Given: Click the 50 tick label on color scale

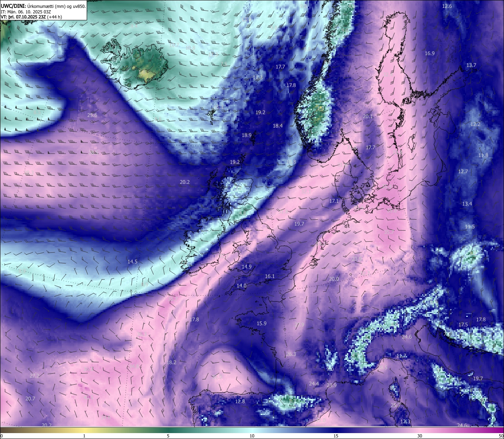Looking at the screenshot, I should (501, 436).
